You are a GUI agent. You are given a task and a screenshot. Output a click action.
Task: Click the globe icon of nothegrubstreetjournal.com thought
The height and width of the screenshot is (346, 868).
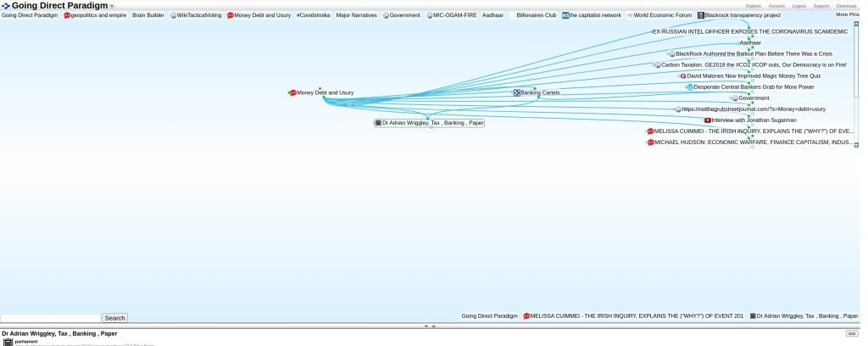tap(678, 109)
